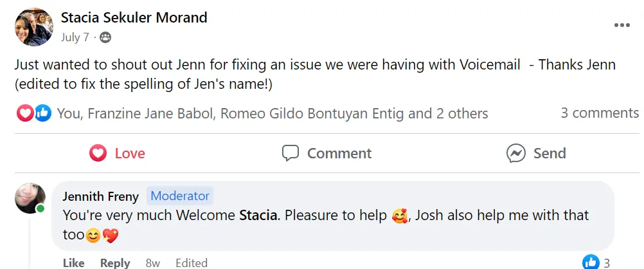Click the speech bubble Comment icon
Screen dimensions: 644x269
pyautogui.click(x=291, y=153)
